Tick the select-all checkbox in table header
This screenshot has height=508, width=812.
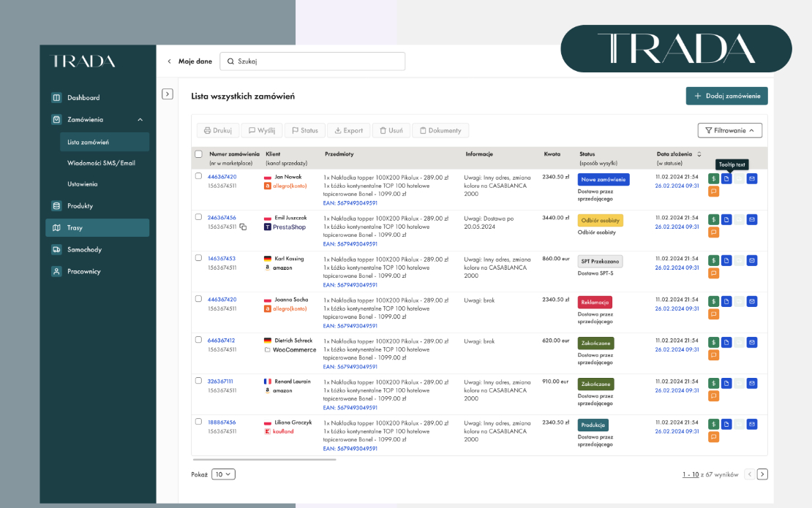click(198, 153)
